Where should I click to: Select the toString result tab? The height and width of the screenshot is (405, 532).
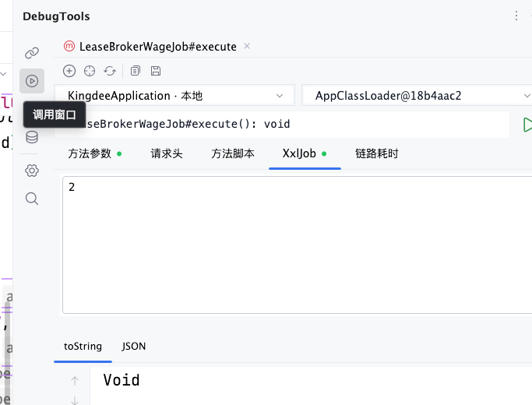(x=83, y=347)
